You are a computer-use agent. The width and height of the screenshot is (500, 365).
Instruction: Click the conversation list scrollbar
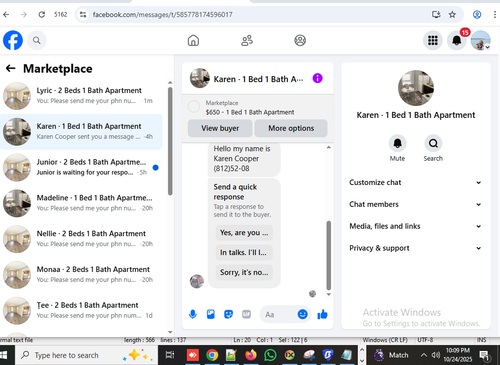tap(170, 141)
